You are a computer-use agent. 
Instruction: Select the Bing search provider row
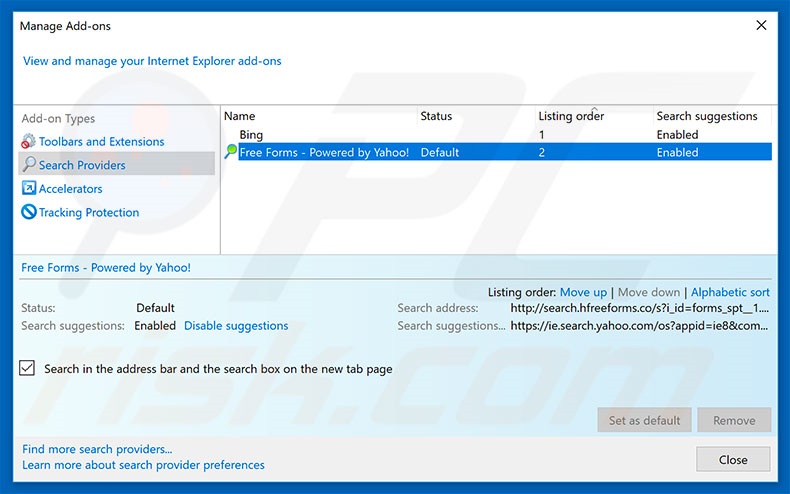click(x=497, y=135)
